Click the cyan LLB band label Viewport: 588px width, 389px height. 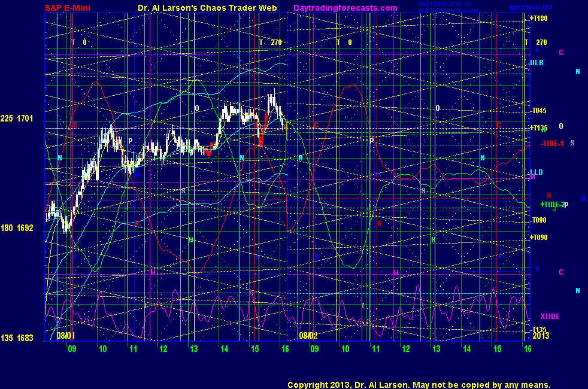click(536, 172)
